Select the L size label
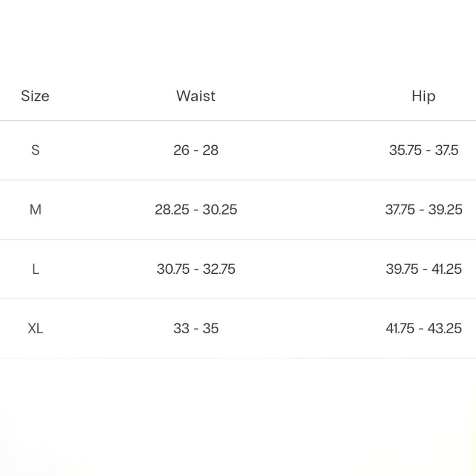 35,269
